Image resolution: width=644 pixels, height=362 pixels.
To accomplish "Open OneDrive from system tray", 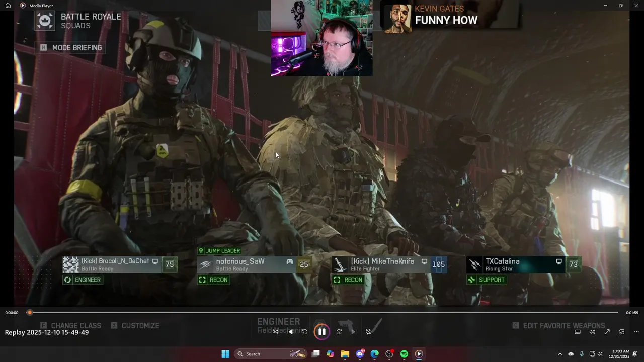I will [571, 354].
